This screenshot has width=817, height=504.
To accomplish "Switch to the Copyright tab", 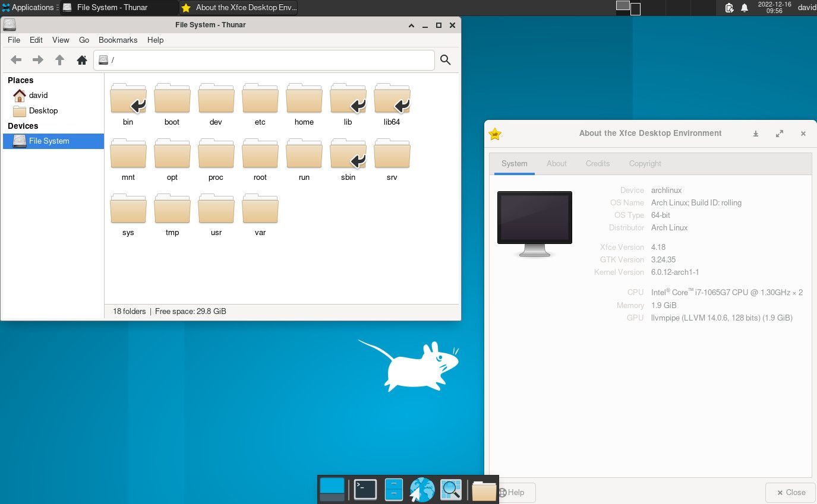I will click(x=645, y=164).
